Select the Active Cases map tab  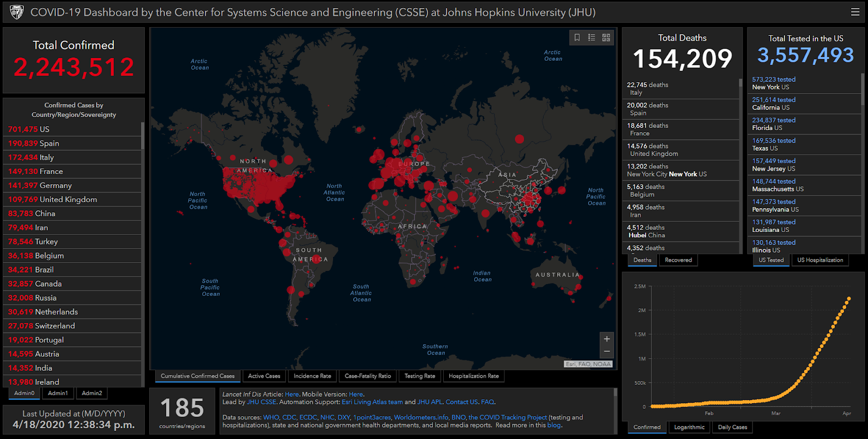pos(264,376)
